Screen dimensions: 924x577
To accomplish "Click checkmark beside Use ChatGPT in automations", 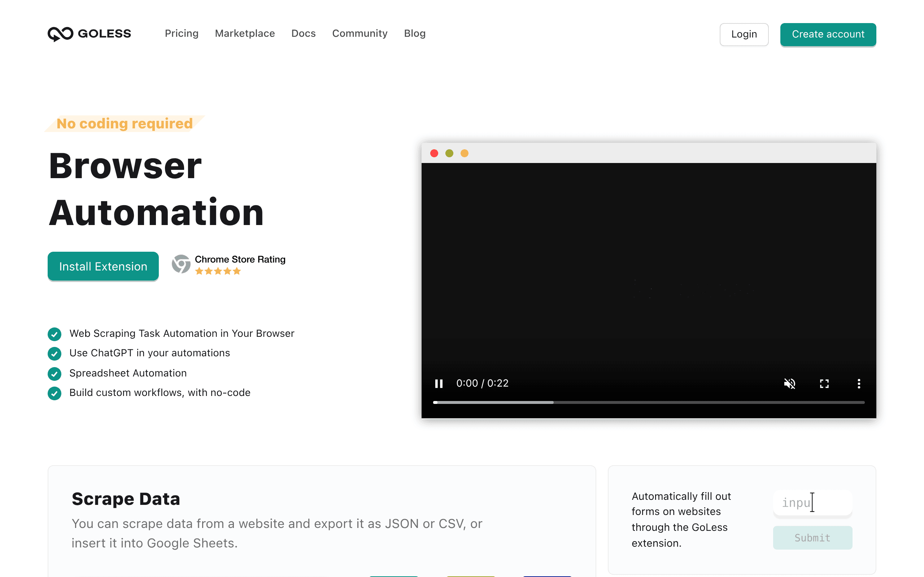I will [x=55, y=354].
